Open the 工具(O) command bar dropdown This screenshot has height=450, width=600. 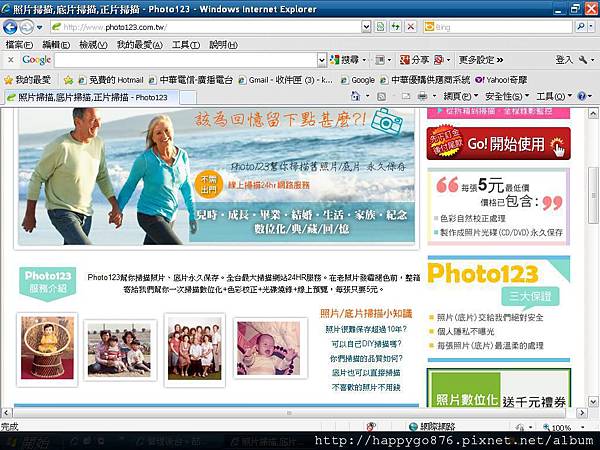[554, 96]
